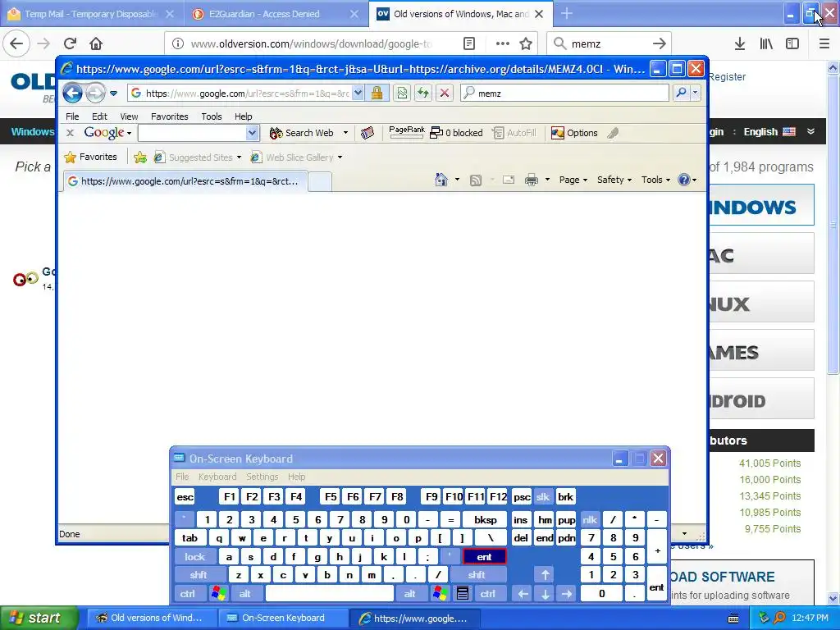Click the PageRank indicator bar
The height and width of the screenshot is (630, 840).
point(407,133)
